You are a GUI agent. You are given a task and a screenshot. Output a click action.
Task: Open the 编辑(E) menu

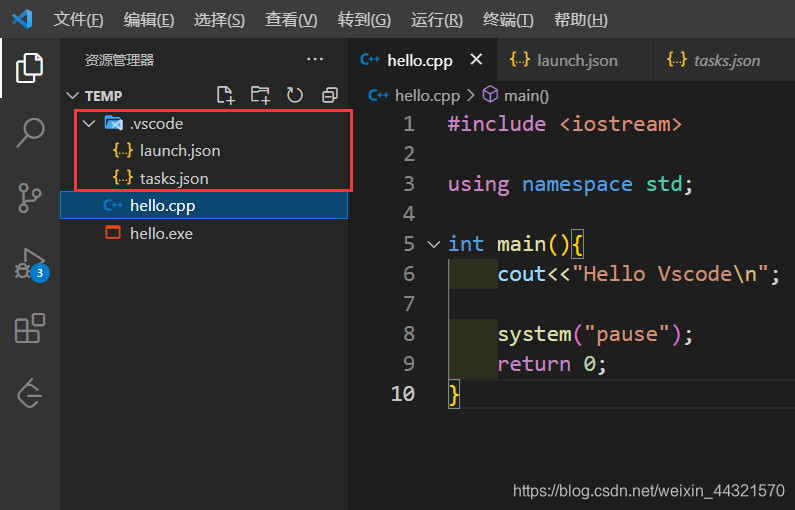(149, 20)
